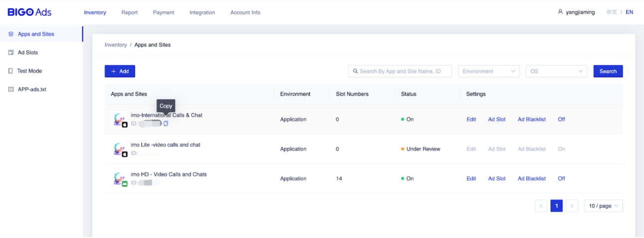Go to next page arrow

point(572,206)
